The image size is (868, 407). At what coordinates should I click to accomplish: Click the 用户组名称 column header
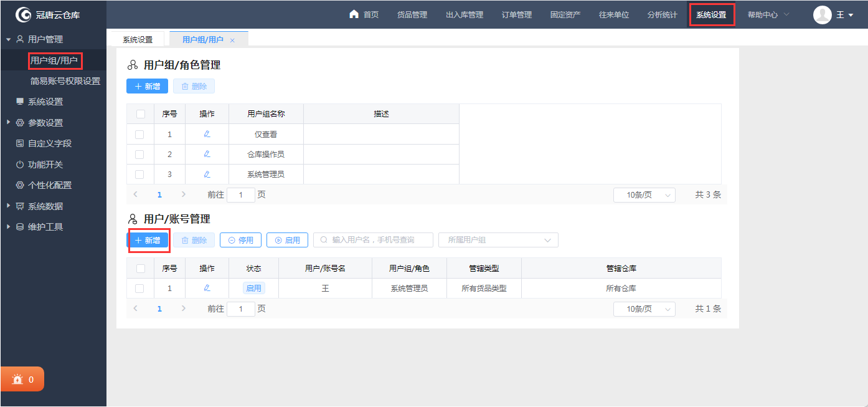point(266,113)
